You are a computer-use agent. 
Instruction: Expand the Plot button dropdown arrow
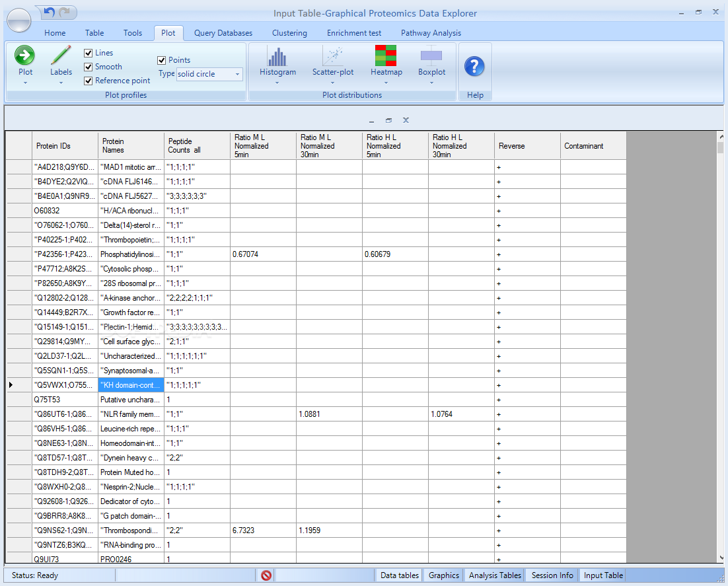26,83
